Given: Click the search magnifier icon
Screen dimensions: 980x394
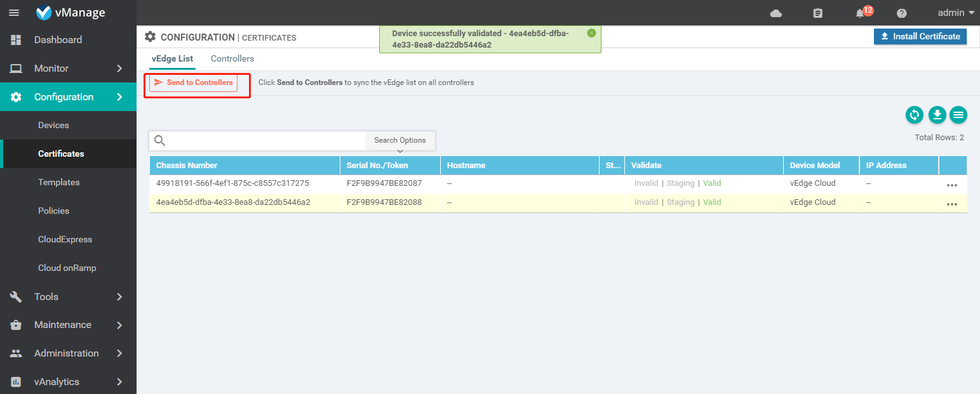Looking at the screenshot, I should [x=160, y=141].
